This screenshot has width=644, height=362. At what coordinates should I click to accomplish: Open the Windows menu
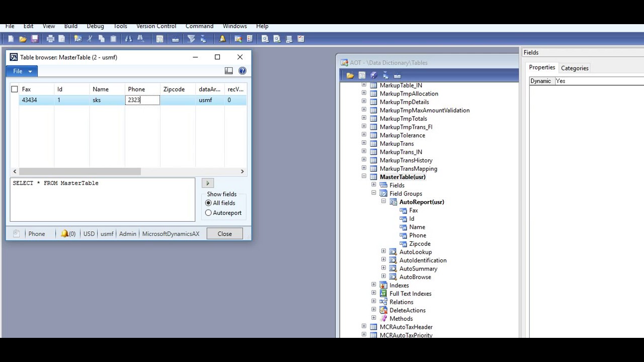click(234, 26)
